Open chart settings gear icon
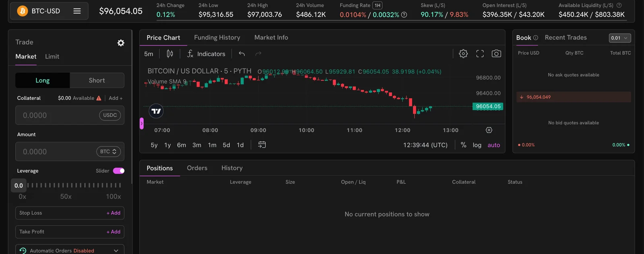Image resolution: width=644 pixels, height=254 pixels. [x=463, y=54]
